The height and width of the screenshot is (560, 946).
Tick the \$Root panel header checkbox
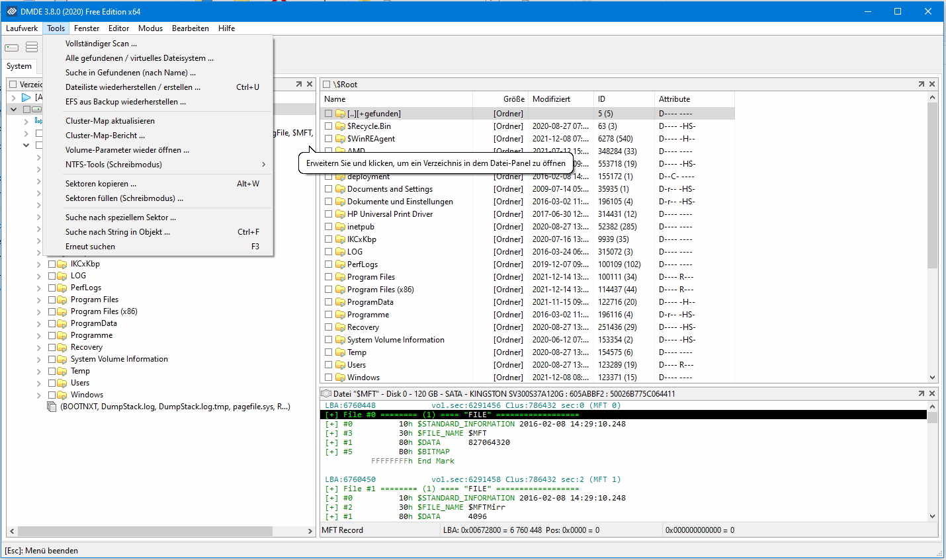tap(326, 84)
